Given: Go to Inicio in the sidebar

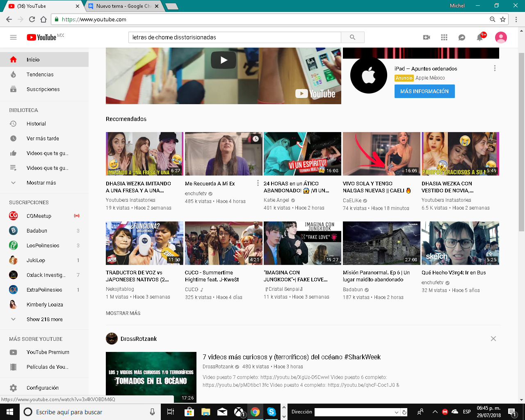Looking at the screenshot, I should pos(44,59).
